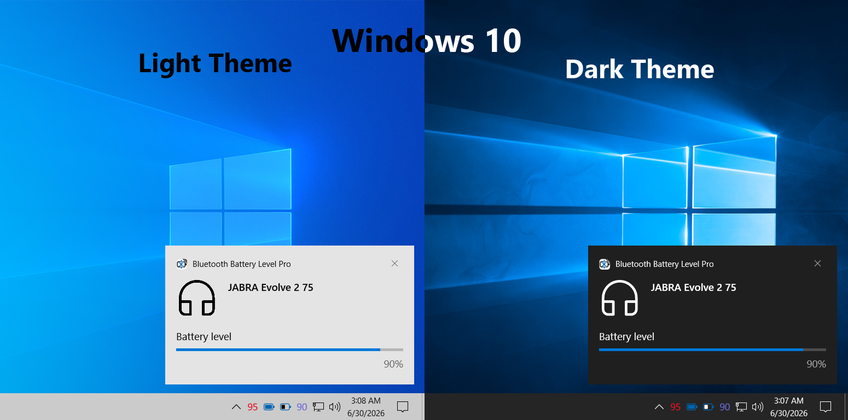Dismiss the dark theme notification with X
Viewport: 848px width, 420px height.
pos(817,263)
